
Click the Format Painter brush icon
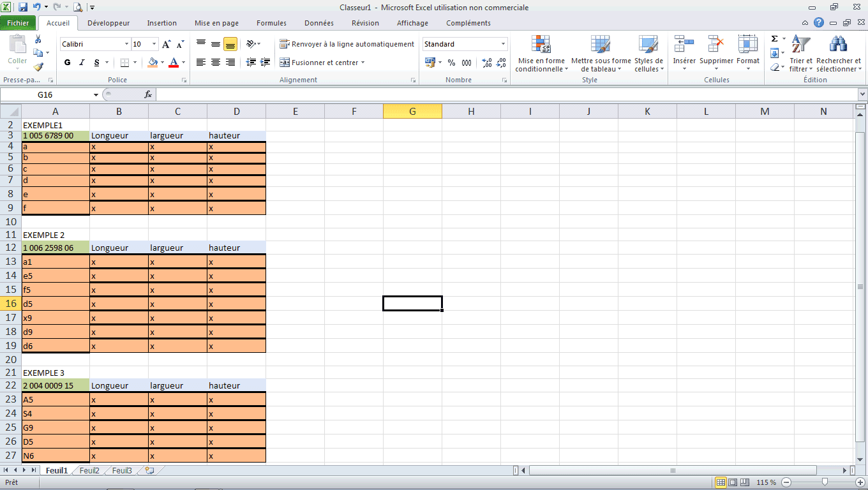[38, 66]
